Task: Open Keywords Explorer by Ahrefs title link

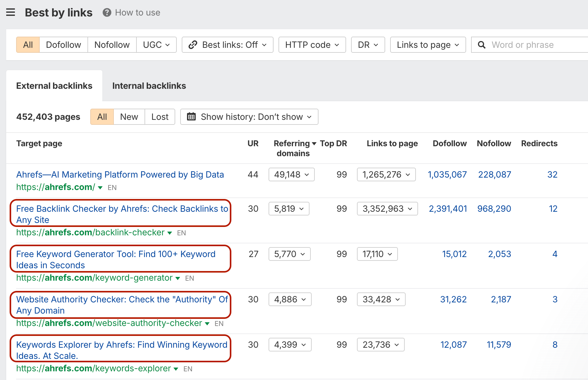Action: (x=122, y=350)
